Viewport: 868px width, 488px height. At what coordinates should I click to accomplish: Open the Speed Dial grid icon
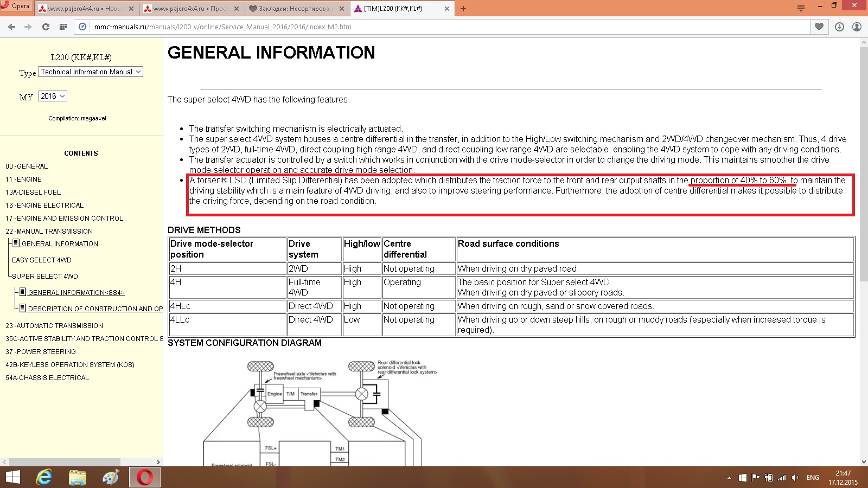click(63, 27)
